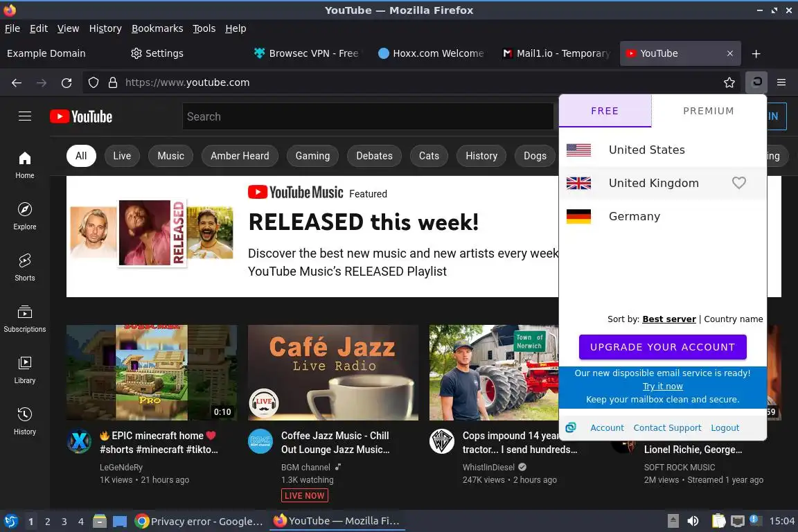Image resolution: width=798 pixels, height=532 pixels.
Task: Select the Gaming filter chip
Action: (x=312, y=156)
